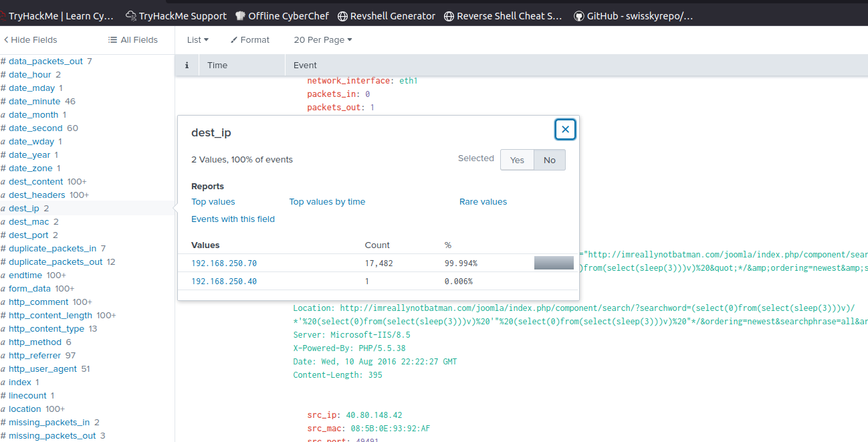The width and height of the screenshot is (868, 442).
Task: Select the dest_mac field
Action: [x=29, y=222]
